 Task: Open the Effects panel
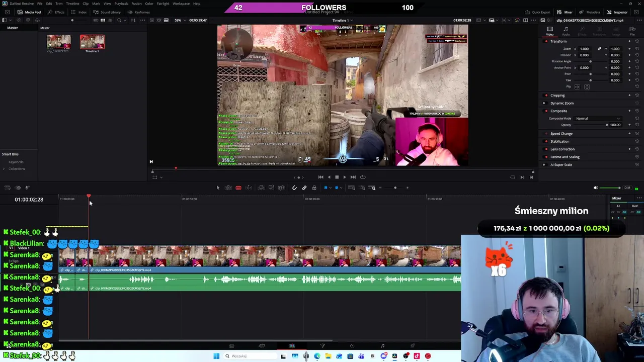[56, 12]
